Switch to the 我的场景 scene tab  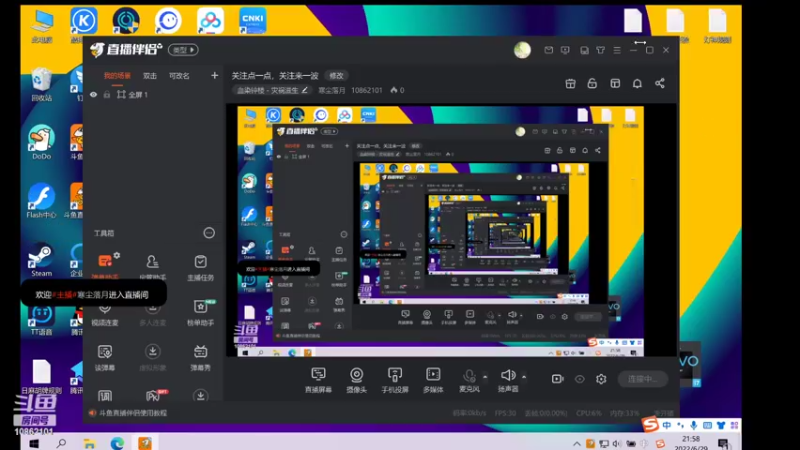117,76
